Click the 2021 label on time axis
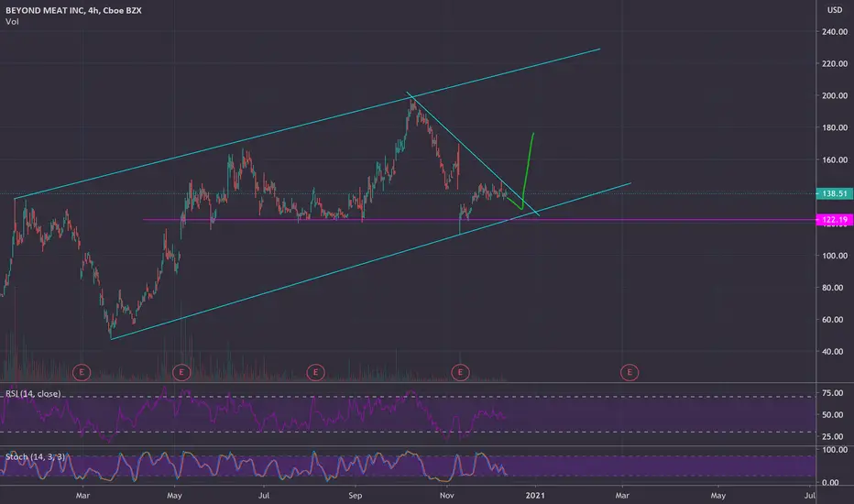 pyautogui.click(x=535, y=495)
